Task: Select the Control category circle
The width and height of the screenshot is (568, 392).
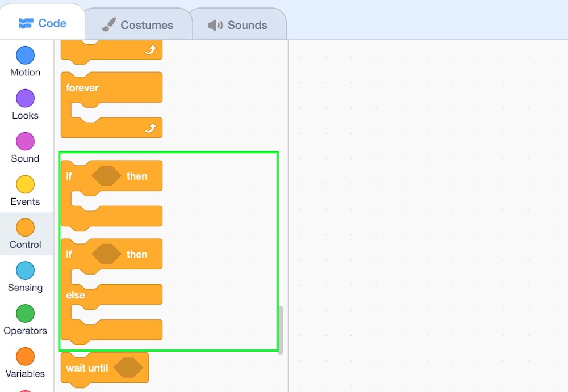Action: coord(25,227)
